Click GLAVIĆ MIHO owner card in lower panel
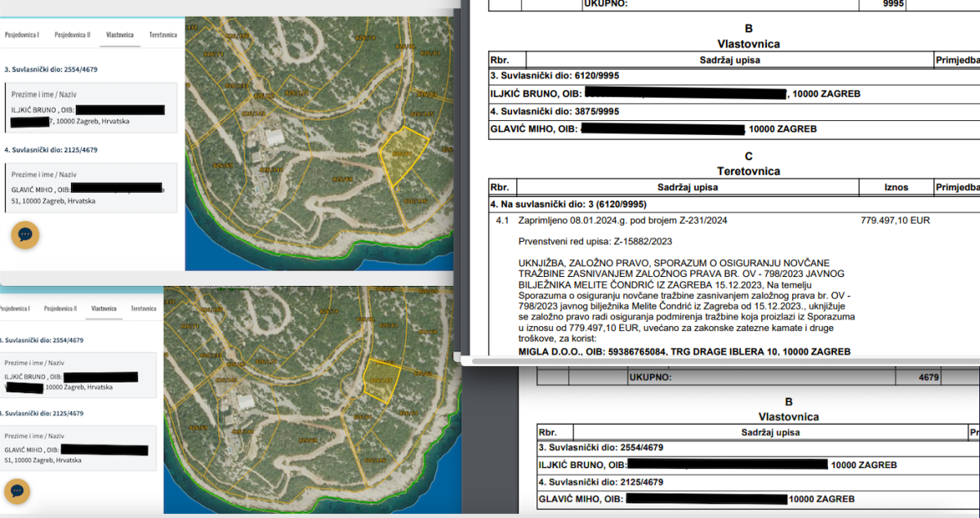980x518 pixels. click(x=78, y=448)
